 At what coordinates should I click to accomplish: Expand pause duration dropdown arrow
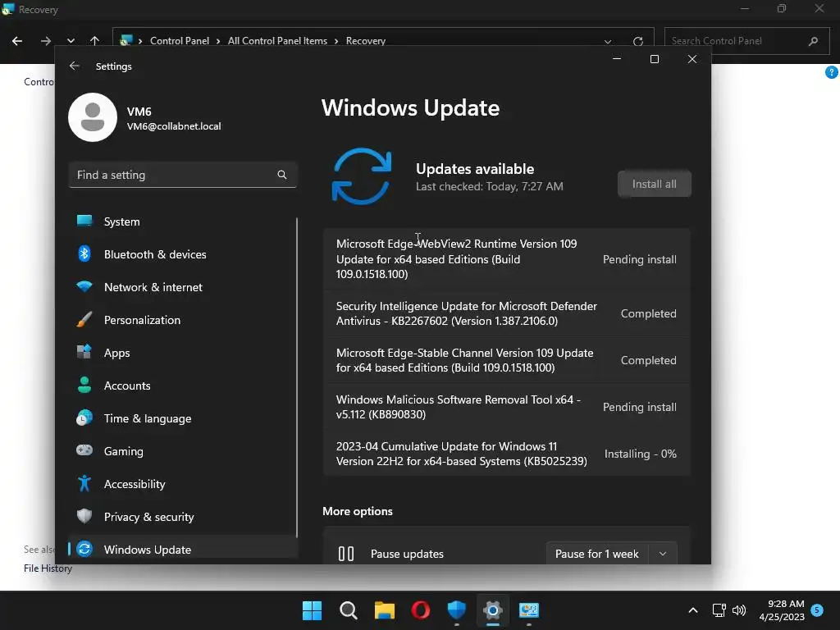(x=663, y=554)
